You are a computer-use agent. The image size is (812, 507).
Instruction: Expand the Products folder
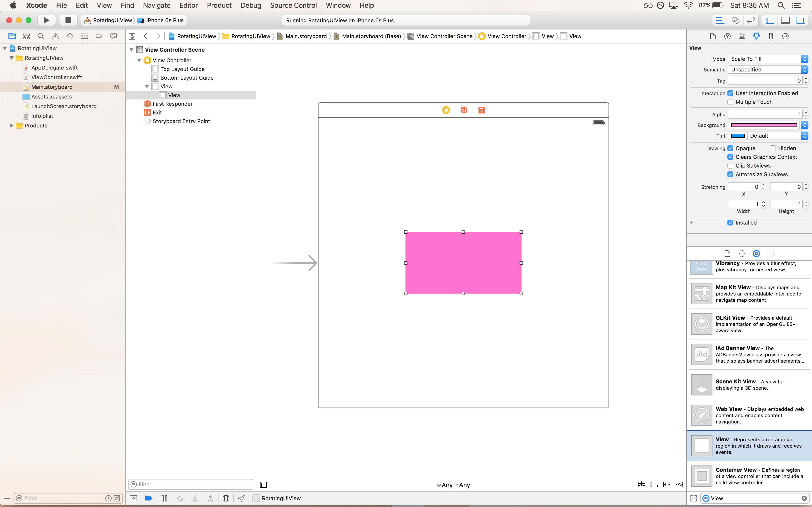11,125
